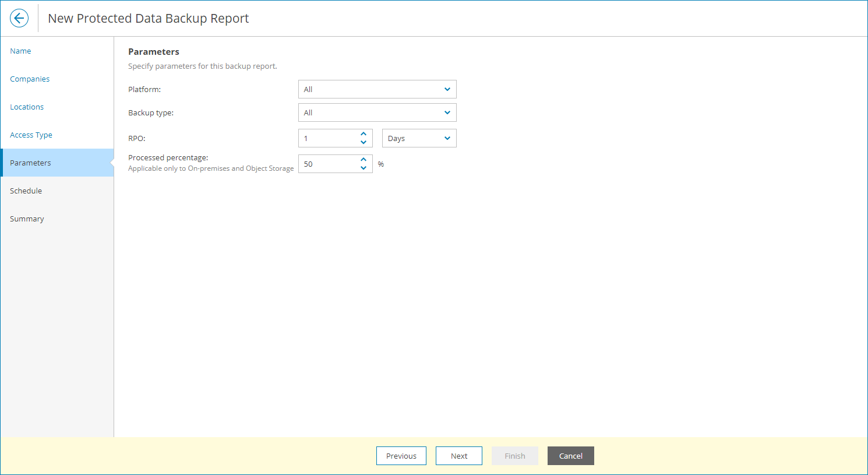This screenshot has width=868, height=475.
Task: Open the Locations step
Action: [x=27, y=107]
